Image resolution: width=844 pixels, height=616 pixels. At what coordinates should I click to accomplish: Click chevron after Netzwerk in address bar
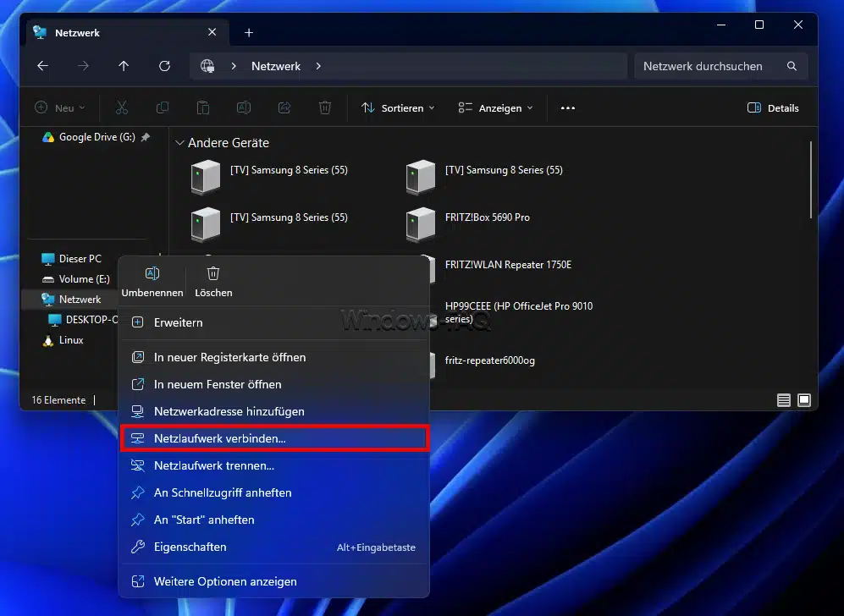(x=318, y=66)
